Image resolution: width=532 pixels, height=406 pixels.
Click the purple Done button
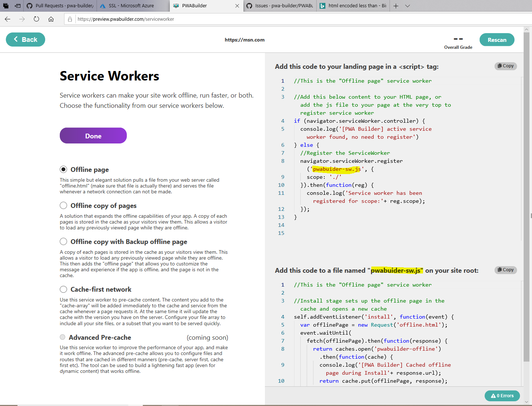point(93,136)
